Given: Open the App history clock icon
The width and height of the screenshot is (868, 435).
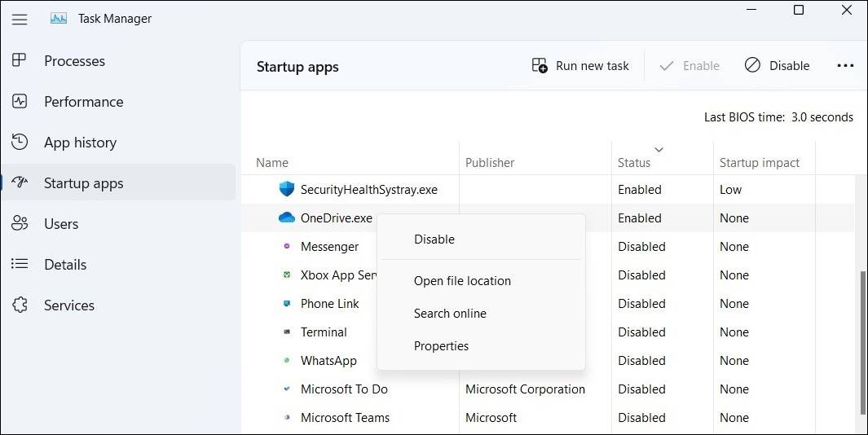Looking at the screenshot, I should click(x=20, y=143).
